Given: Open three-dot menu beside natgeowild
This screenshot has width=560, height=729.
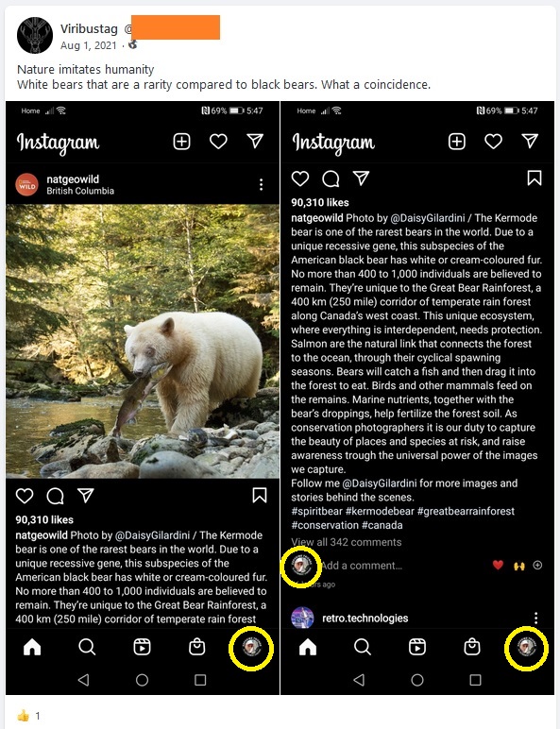Looking at the screenshot, I should (261, 184).
